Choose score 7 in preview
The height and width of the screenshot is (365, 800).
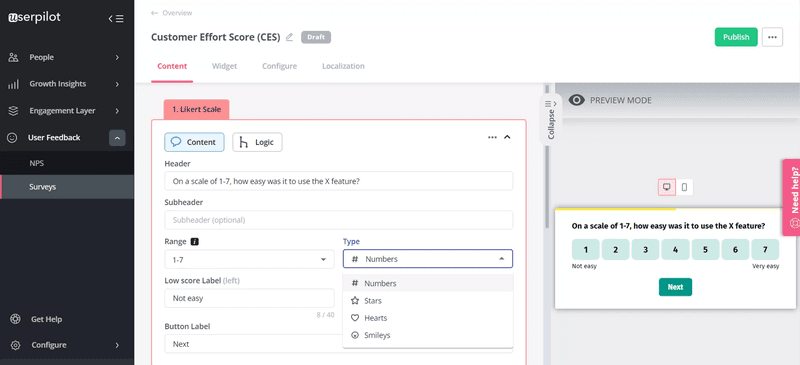pos(765,250)
